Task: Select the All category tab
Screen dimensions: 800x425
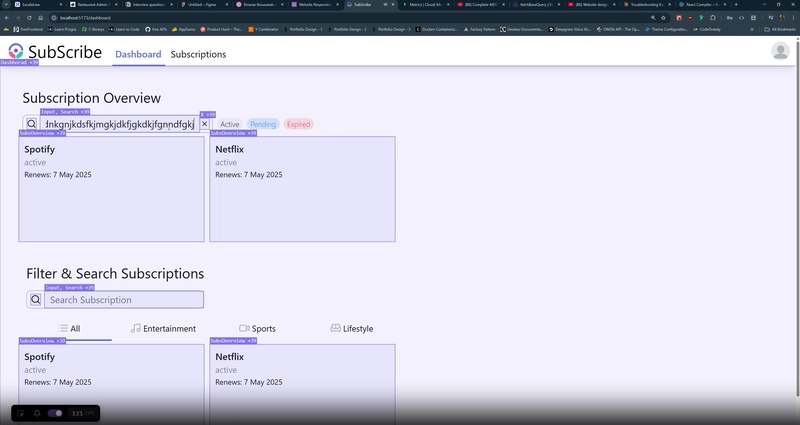Action: tap(69, 329)
